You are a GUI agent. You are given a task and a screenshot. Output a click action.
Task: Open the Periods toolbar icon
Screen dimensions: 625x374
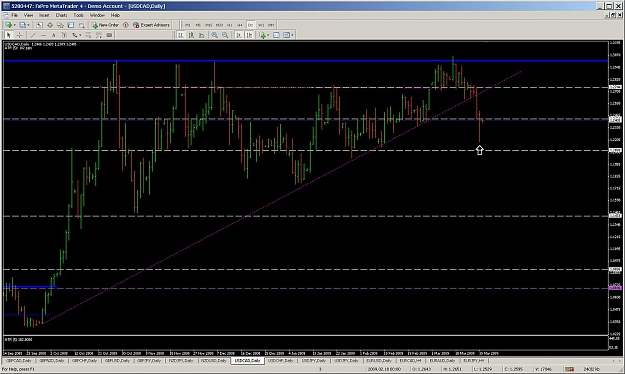point(276,35)
